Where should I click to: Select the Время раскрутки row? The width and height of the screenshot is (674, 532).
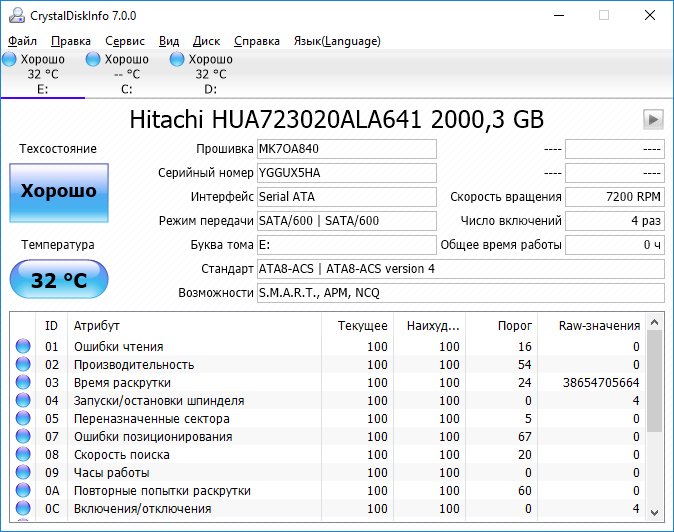click(328, 382)
